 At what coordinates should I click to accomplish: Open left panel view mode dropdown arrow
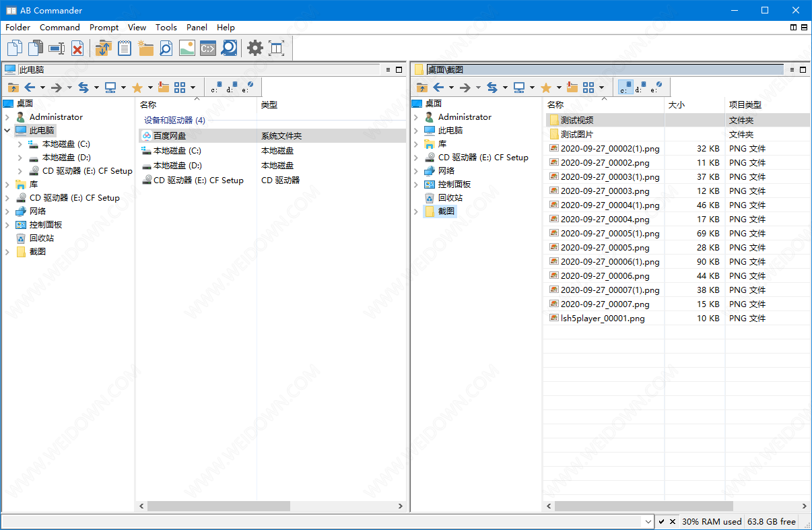193,88
